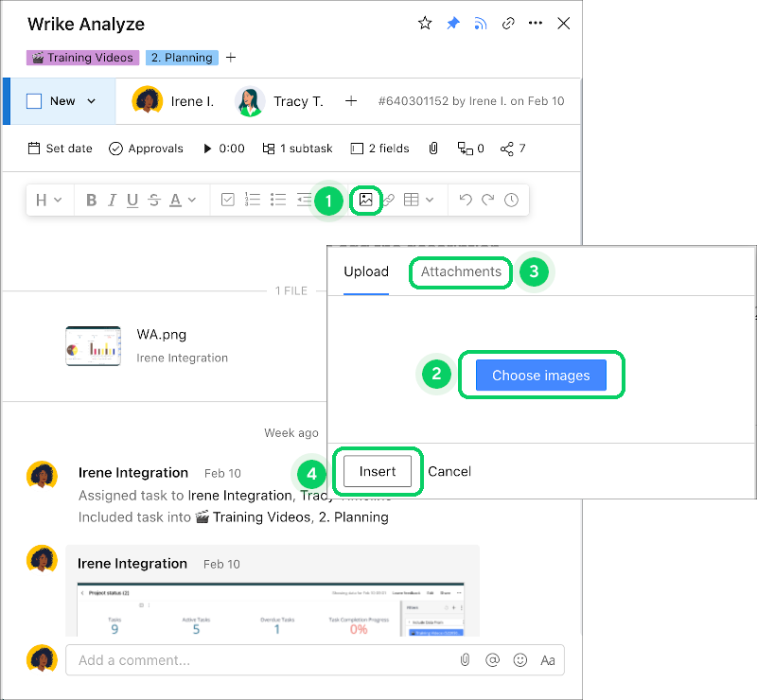Copy the task permalink link icon
The width and height of the screenshot is (757, 700).
508,23
